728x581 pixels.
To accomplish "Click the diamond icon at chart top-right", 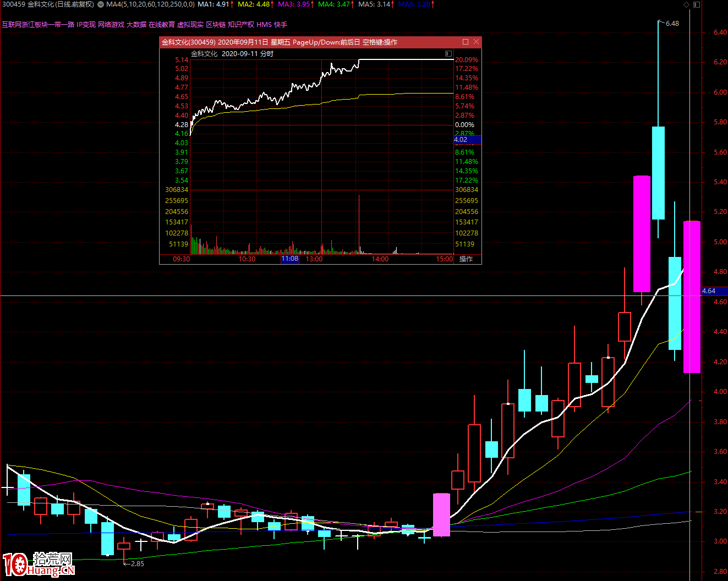I will (x=686, y=4).
